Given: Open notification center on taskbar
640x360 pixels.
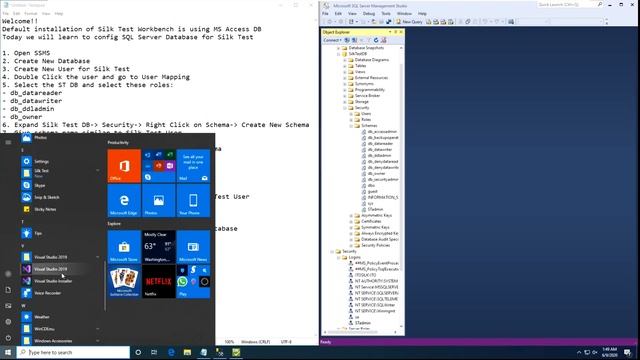Looking at the screenshot, I should click(x=628, y=352).
